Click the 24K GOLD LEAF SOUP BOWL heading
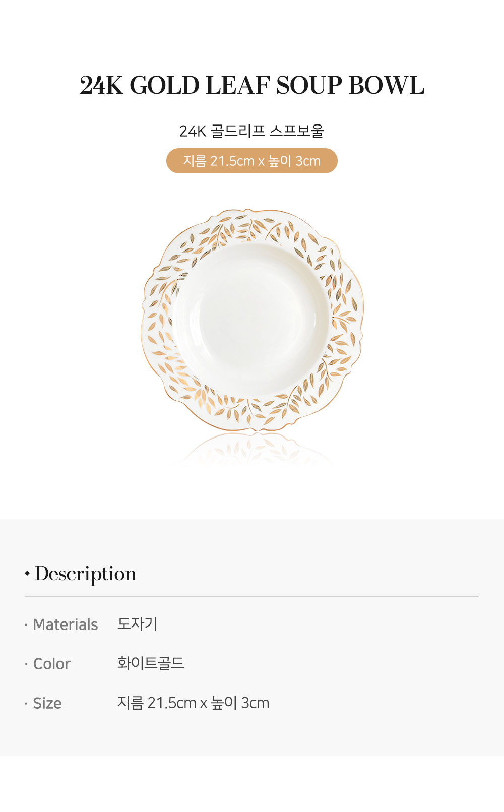The width and height of the screenshot is (504, 812). point(252,86)
